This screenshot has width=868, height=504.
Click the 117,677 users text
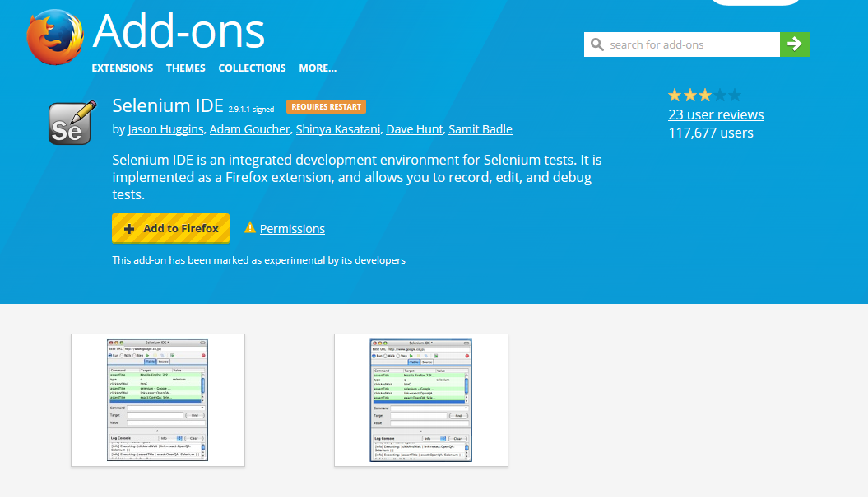711,133
